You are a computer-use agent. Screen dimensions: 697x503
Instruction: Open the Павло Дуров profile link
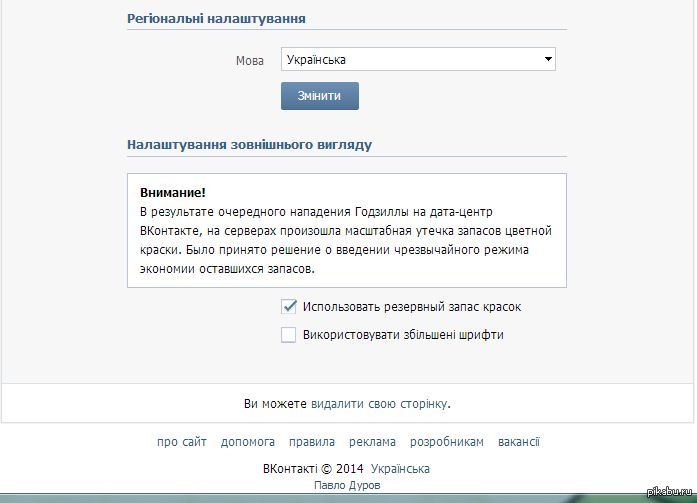tap(347, 486)
